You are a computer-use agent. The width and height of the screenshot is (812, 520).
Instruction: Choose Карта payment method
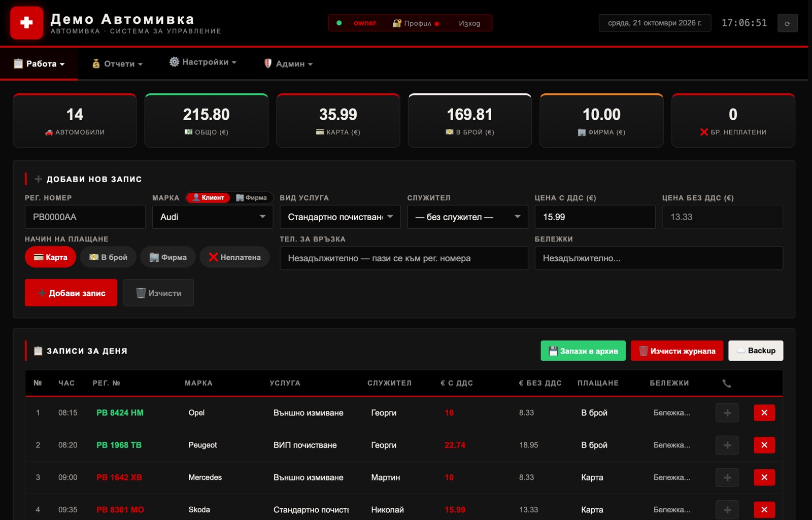tap(50, 257)
